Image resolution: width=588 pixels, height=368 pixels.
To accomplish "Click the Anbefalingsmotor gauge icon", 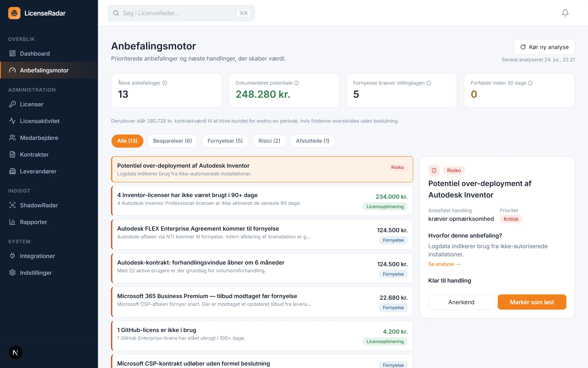I will (12, 70).
